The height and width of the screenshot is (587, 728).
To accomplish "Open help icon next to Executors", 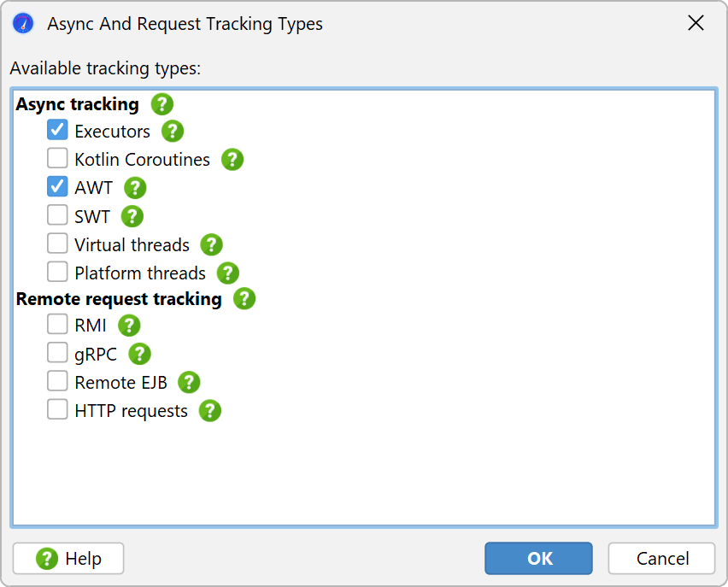I will point(173,132).
